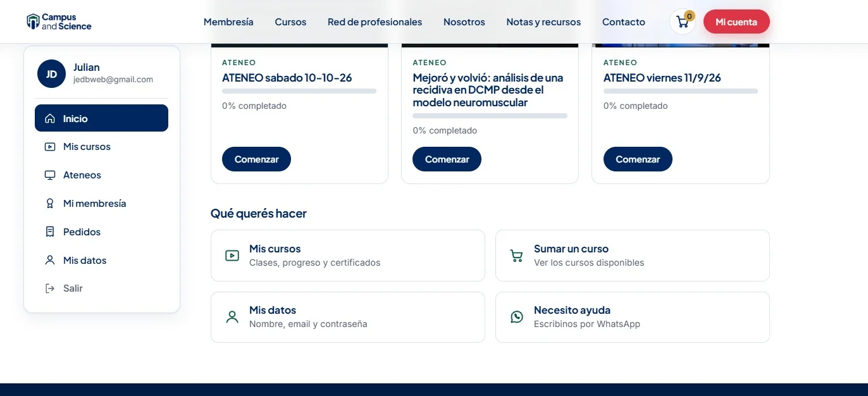Click the email jedbweb@gmail.com
Image resolution: width=868 pixels, height=396 pixels.
113,80
